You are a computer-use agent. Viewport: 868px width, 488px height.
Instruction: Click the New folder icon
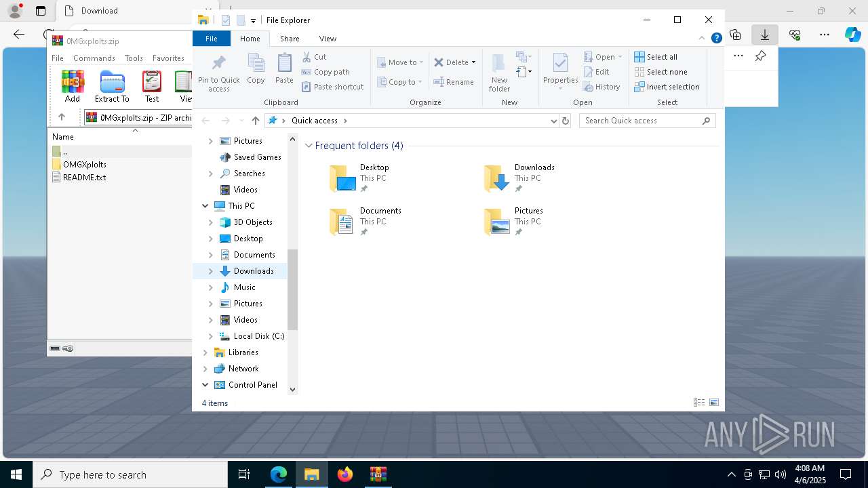[x=498, y=63]
